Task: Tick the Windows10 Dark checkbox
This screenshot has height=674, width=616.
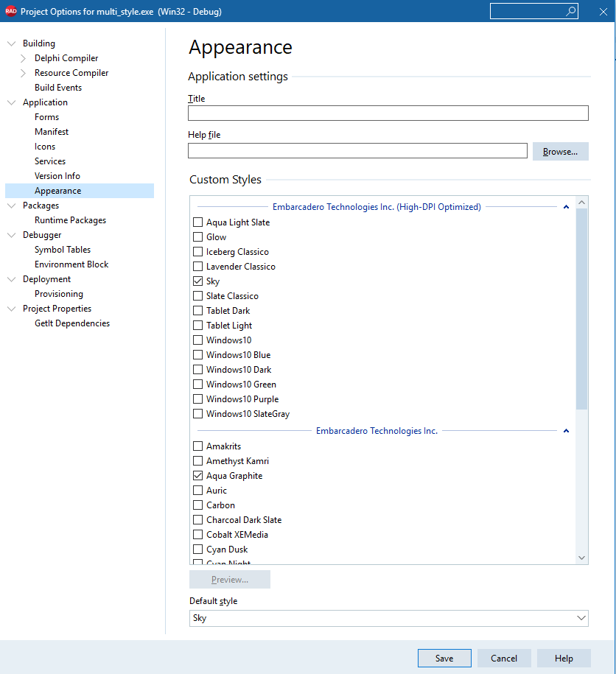Action: point(197,369)
